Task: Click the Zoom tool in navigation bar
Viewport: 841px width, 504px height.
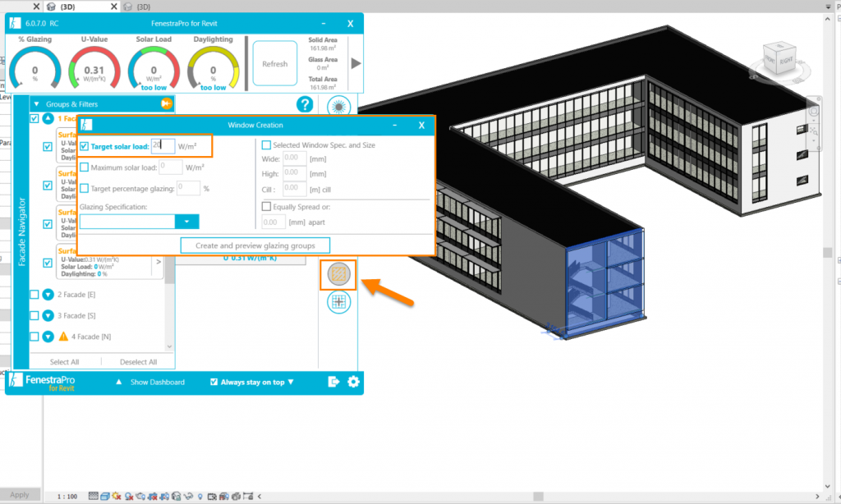Action: click(814, 131)
